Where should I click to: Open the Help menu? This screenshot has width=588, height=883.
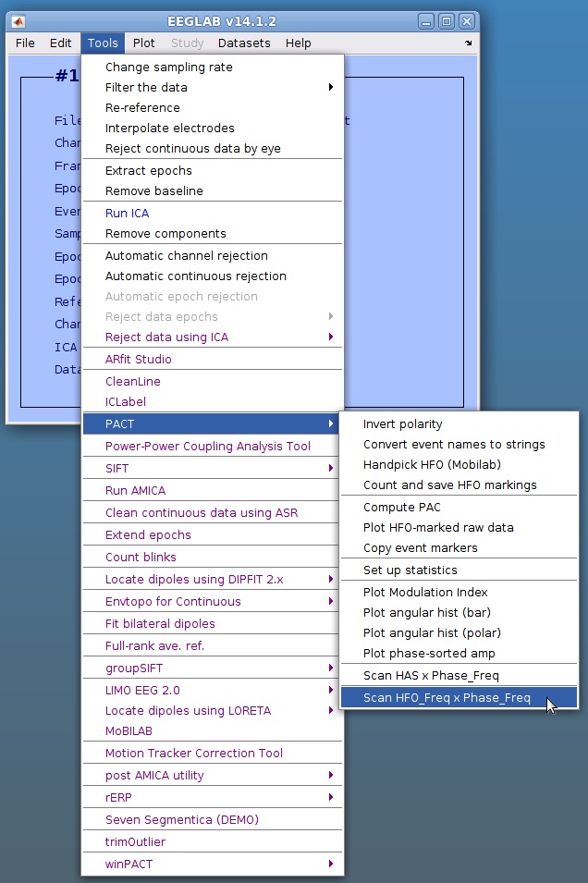pyautogui.click(x=298, y=43)
